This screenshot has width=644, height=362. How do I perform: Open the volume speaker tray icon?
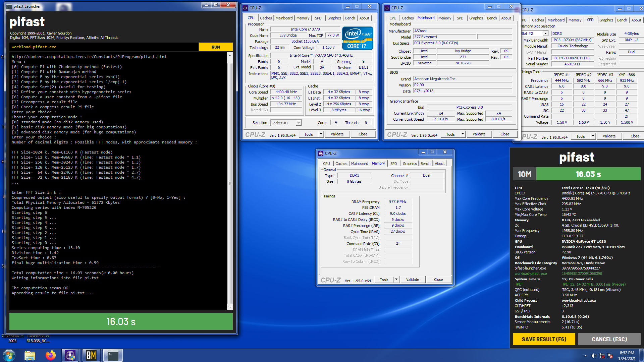(x=594, y=356)
